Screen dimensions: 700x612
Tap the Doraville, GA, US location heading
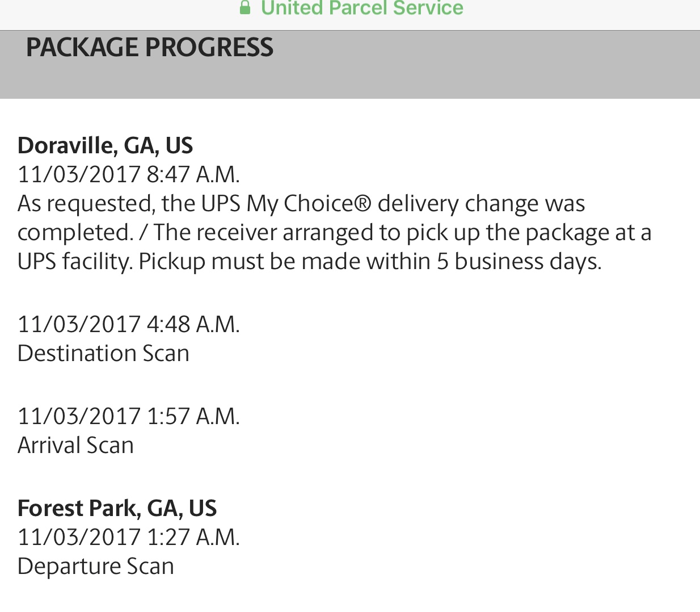[x=105, y=146]
